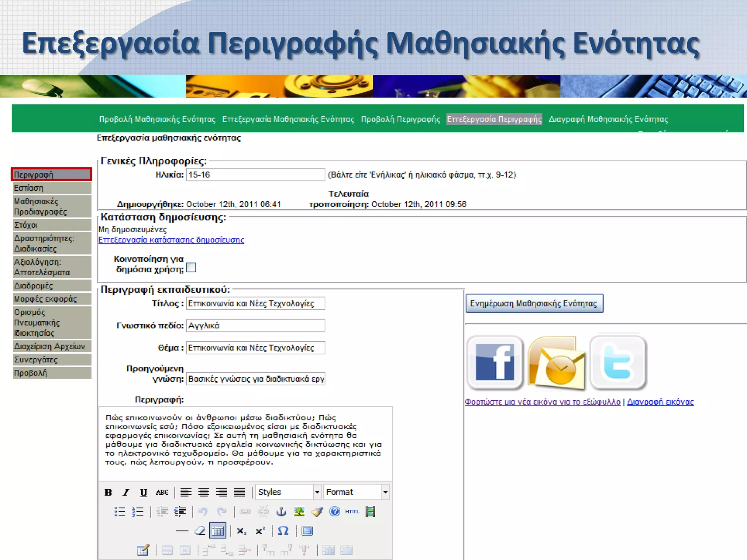Toggle the Κοινοποίηση για δημόσια χρήση checkbox
Image resolution: width=747 pixels, height=560 pixels.
pyautogui.click(x=191, y=268)
